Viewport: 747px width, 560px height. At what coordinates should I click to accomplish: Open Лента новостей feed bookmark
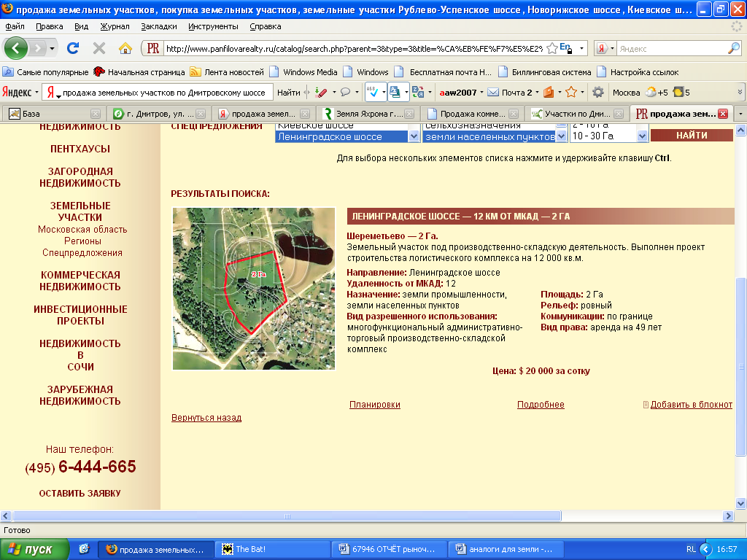pyautogui.click(x=227, y=72)
